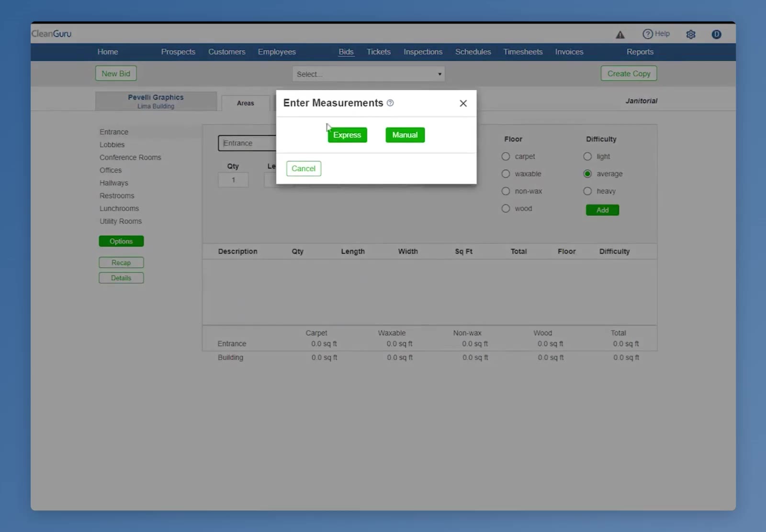766x532 pixels.
Task: Click the Building totals row label
Action: point(230,357)
